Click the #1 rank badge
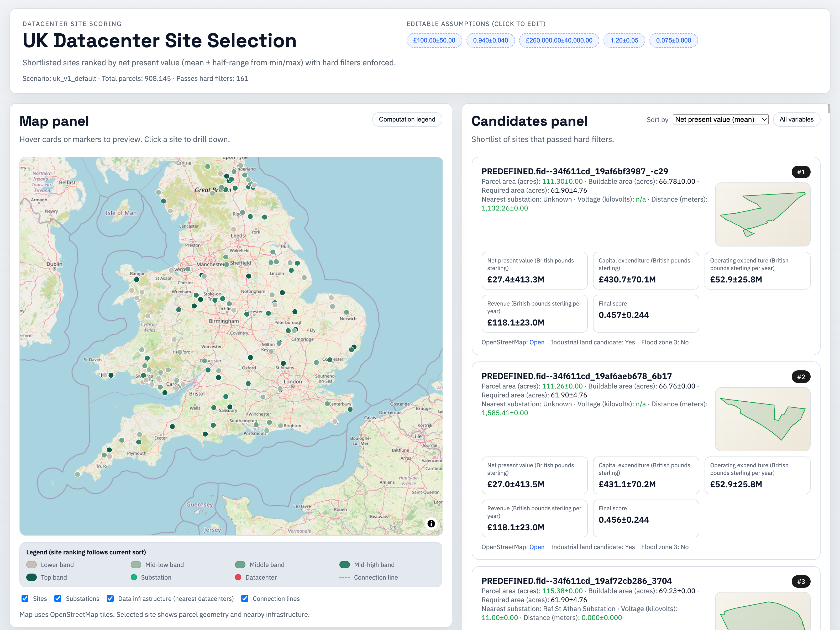This screenshot has height=630, width=840. [801, 172]
